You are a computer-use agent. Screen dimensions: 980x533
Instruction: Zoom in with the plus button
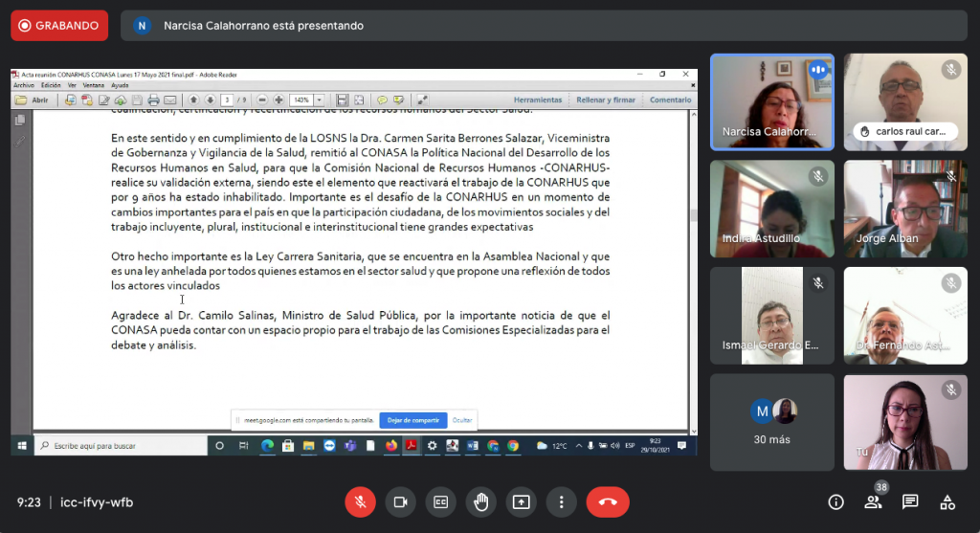click(278, 100)
